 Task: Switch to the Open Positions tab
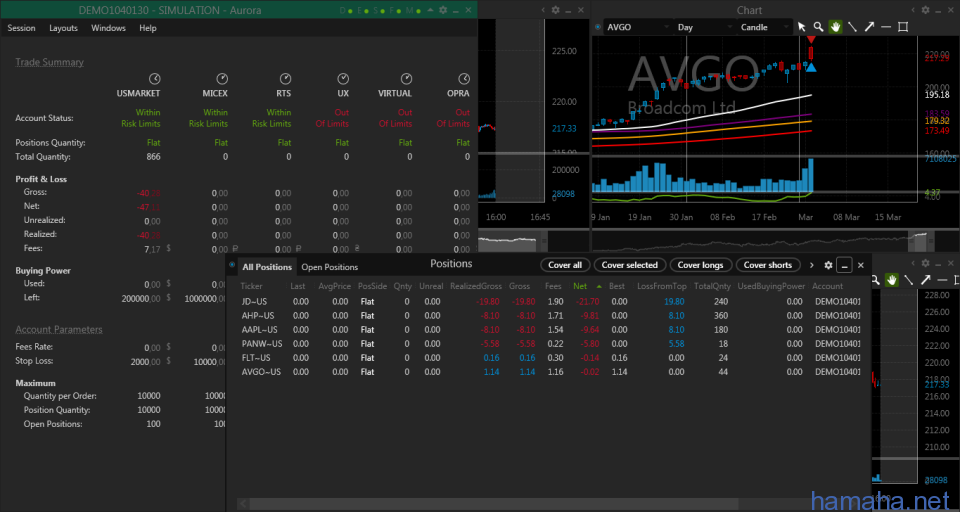tap(329, 267)
